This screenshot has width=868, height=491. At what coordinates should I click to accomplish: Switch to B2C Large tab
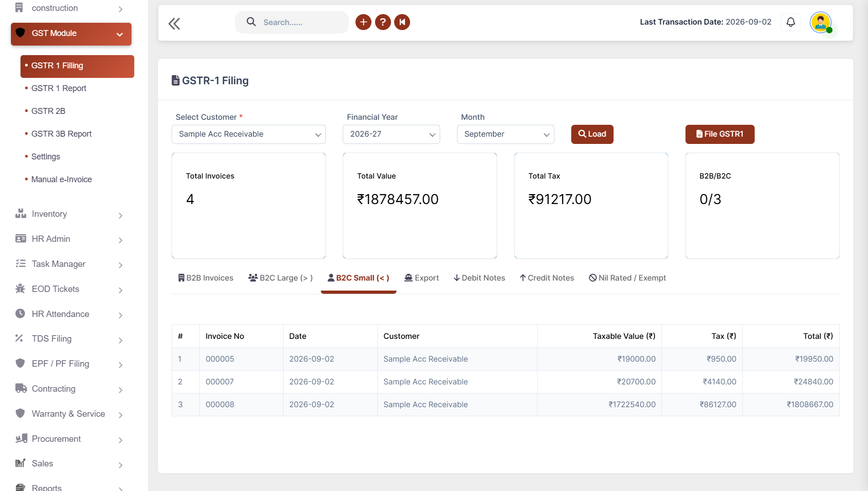point(280,278)
